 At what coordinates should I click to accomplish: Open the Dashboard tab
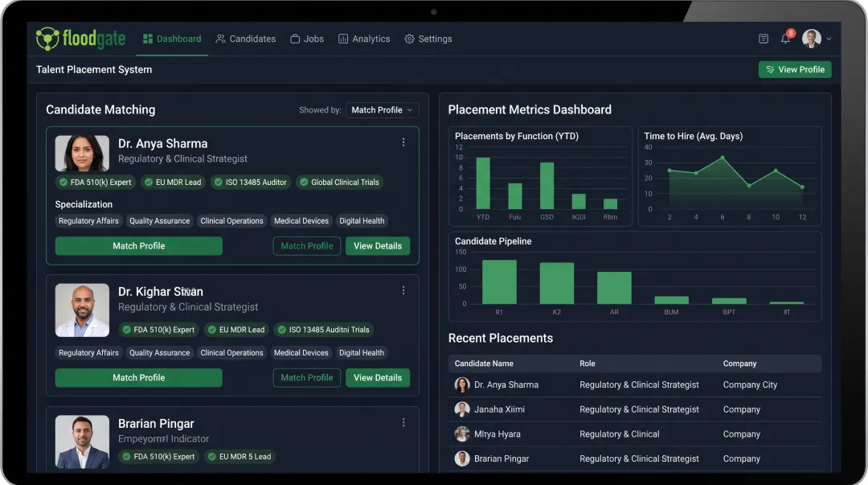(x=172, y=39)
